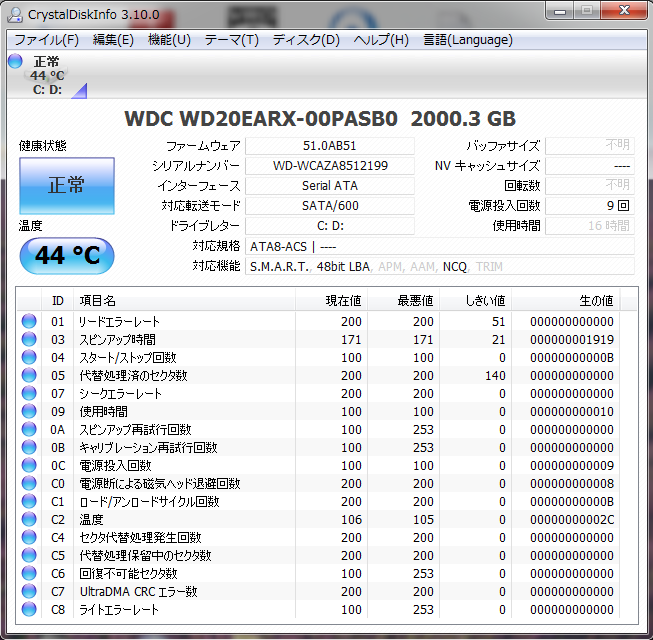Click threshold value 140 in 代替処理済のセクタ数 row
Viewport: 653px width, 640px height.
click(495, 376)
